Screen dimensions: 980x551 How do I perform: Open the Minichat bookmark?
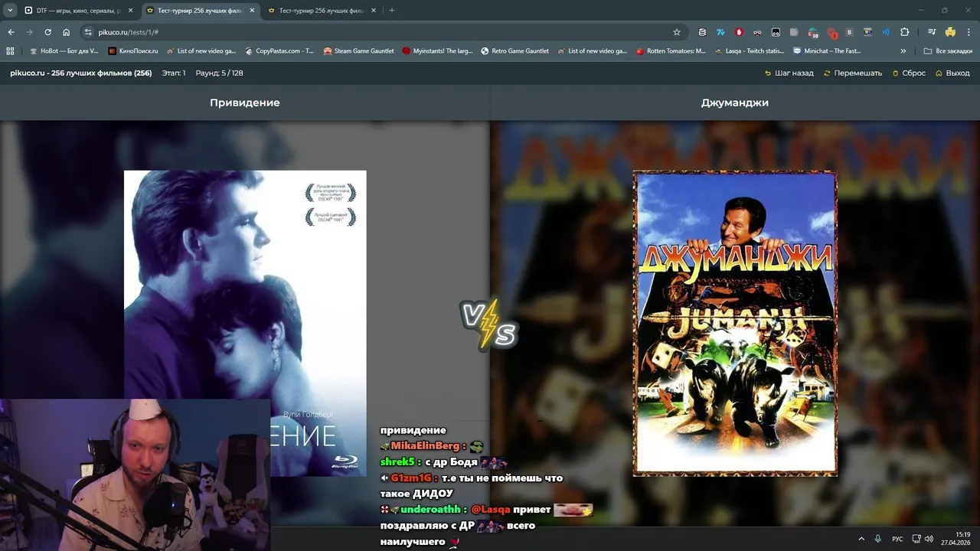click(x=828, y=51)
